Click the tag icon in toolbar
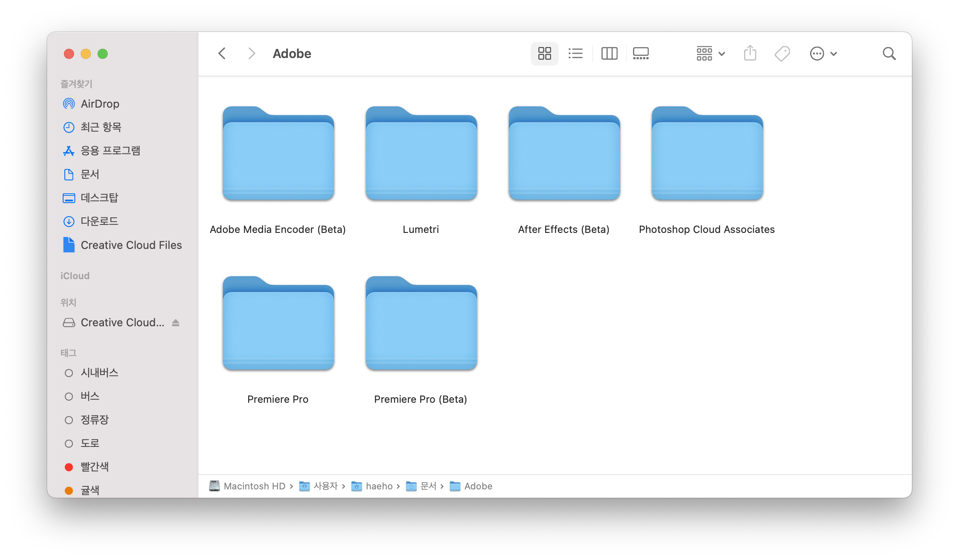The width and height of the screenshot is (959, 560). (782, 53)
